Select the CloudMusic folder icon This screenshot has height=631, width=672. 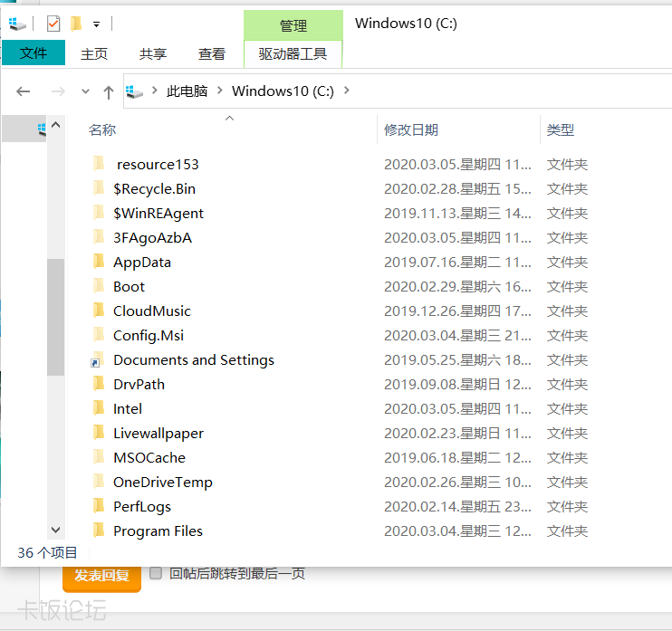pos(99,310)
